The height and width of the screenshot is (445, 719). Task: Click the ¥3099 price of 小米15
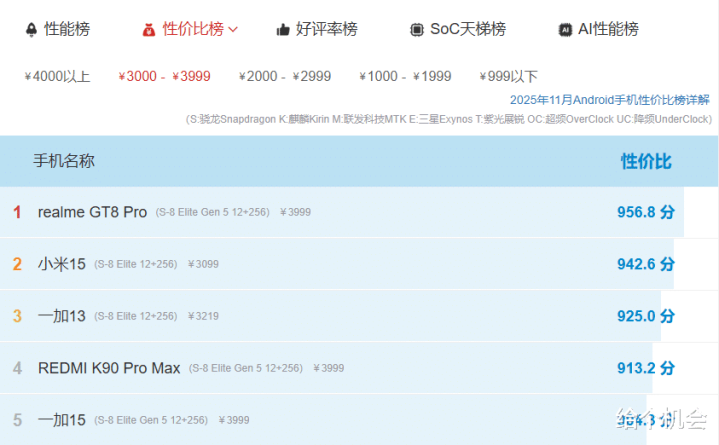[203, 264]
